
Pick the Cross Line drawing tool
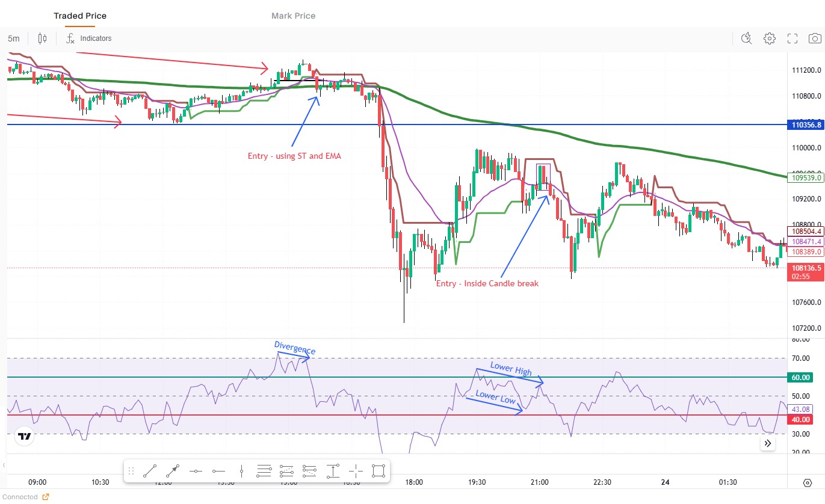pos(355,471)
